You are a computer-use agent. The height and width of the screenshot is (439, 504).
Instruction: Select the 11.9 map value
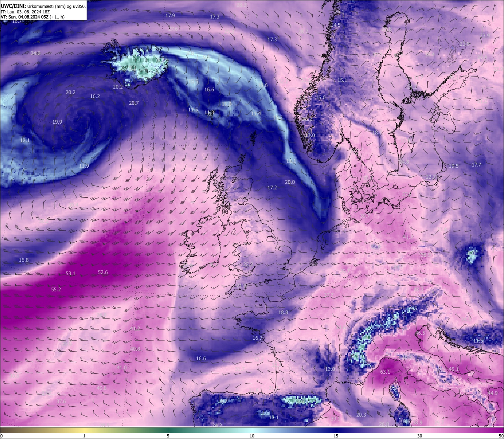point(84,166)
